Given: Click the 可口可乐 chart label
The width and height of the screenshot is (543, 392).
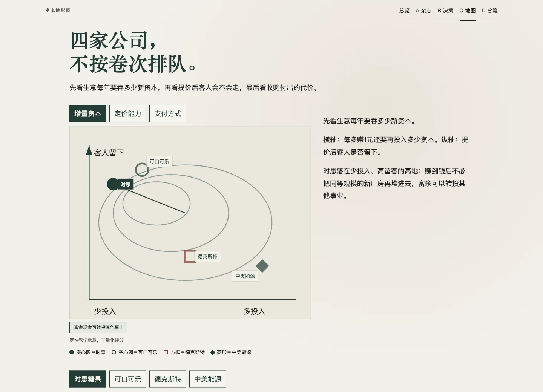Looking at the screenshot, I should point(159,161).
